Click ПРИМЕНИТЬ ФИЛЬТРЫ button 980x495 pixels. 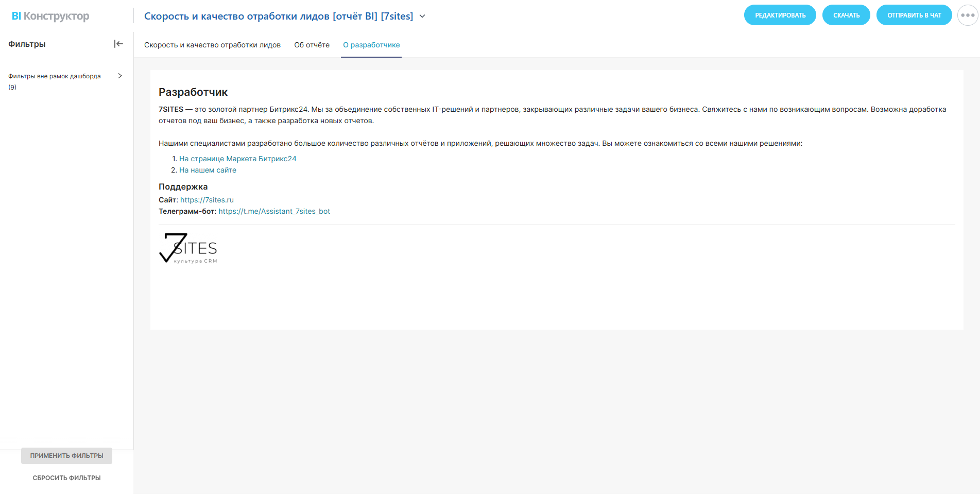click(x=66, y=456)
